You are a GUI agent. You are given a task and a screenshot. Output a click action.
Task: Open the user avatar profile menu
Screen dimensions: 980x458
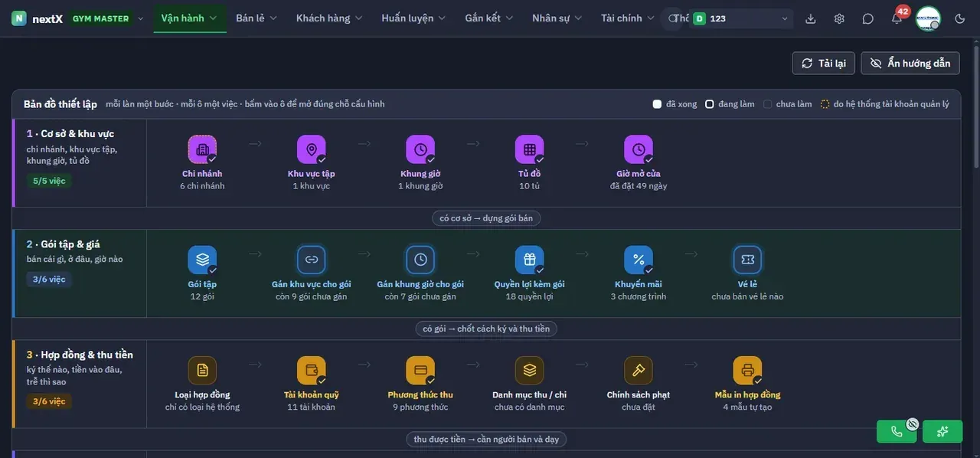click(928, 18)
